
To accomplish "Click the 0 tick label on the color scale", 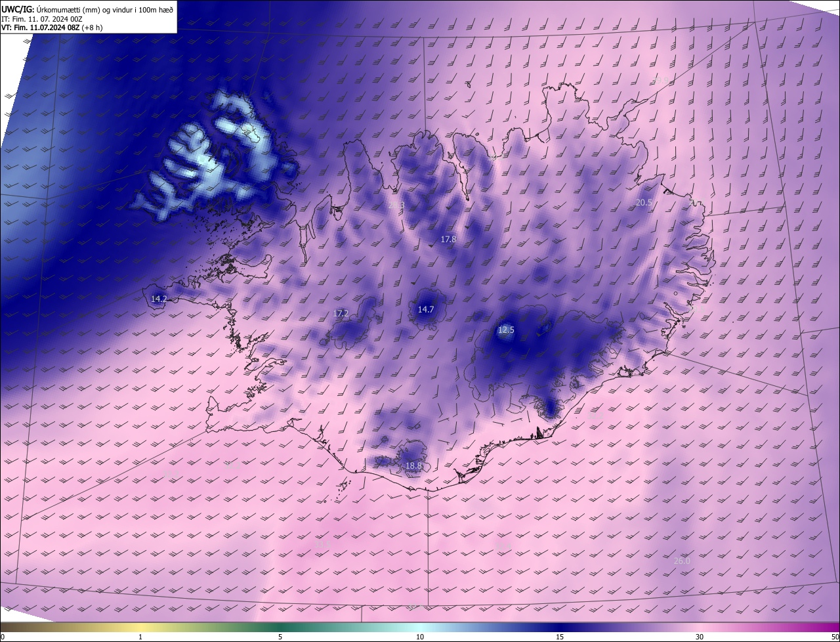I will click(3, 637).
